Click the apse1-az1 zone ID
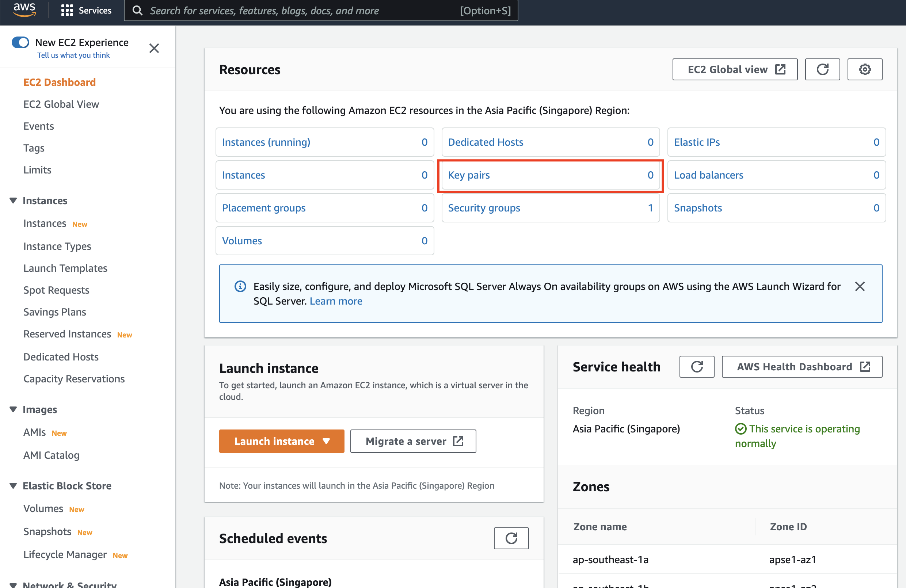Image resolution: width=906 pixels, height=588 pixels. coord(792,560)
